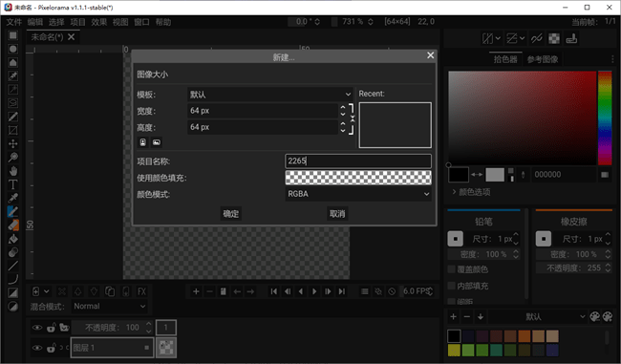Select the Eraser tool in toolbar
The width and height of the screenshot is (621, 364).
click(12, 225)
